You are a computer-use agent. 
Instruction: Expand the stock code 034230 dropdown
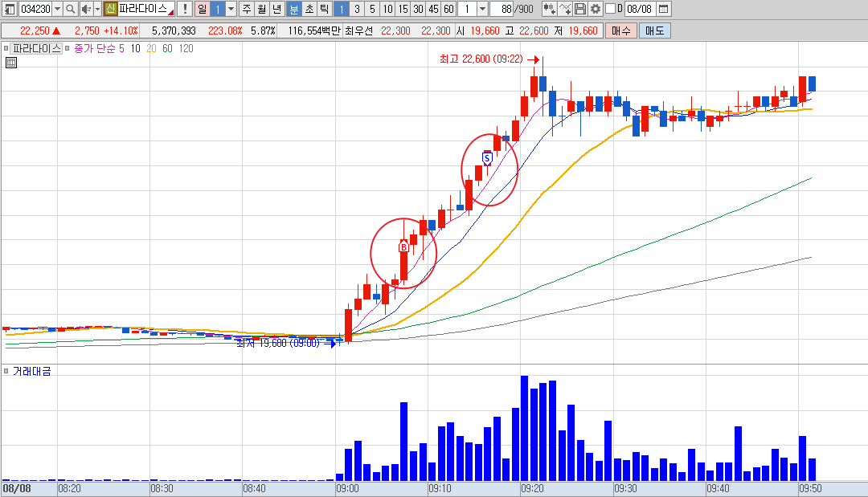point(58,9)
